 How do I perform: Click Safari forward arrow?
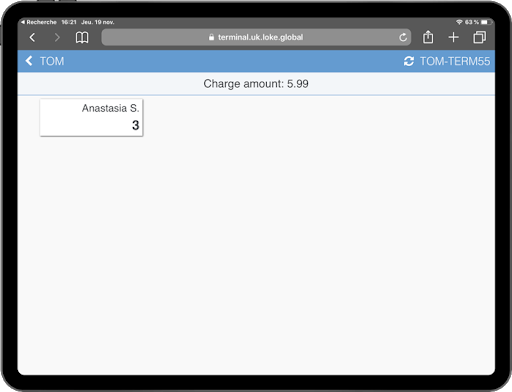pyautogui.click(x=57, y=37)
